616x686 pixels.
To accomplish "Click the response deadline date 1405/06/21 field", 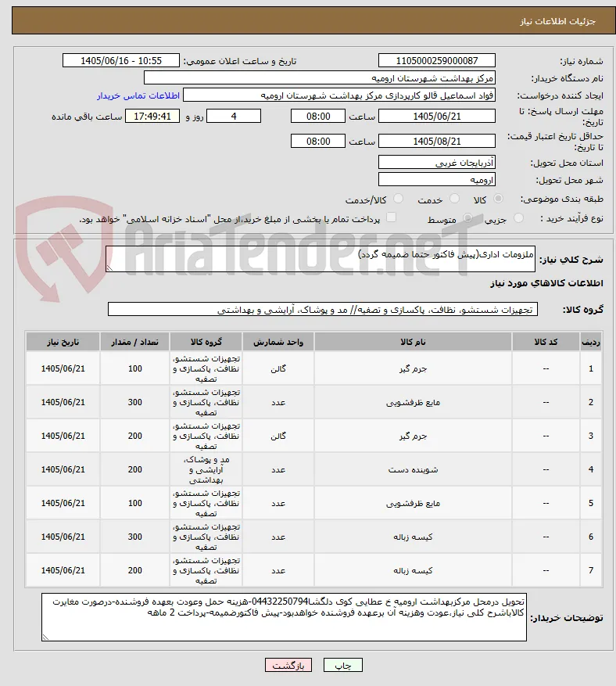I will (437, 116).
